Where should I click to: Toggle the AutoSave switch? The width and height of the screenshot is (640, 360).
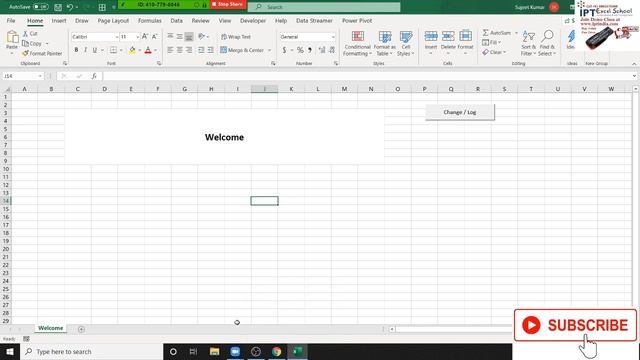coord(40,7)
